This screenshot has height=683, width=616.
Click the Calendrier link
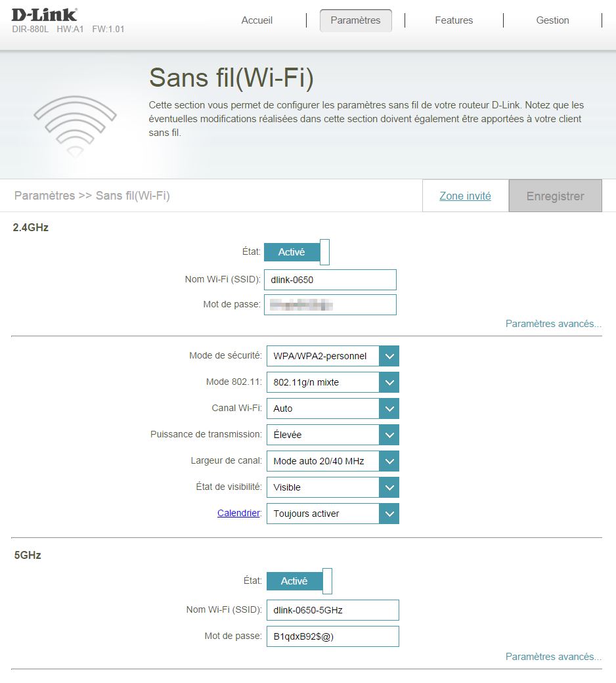coord(239,514)
